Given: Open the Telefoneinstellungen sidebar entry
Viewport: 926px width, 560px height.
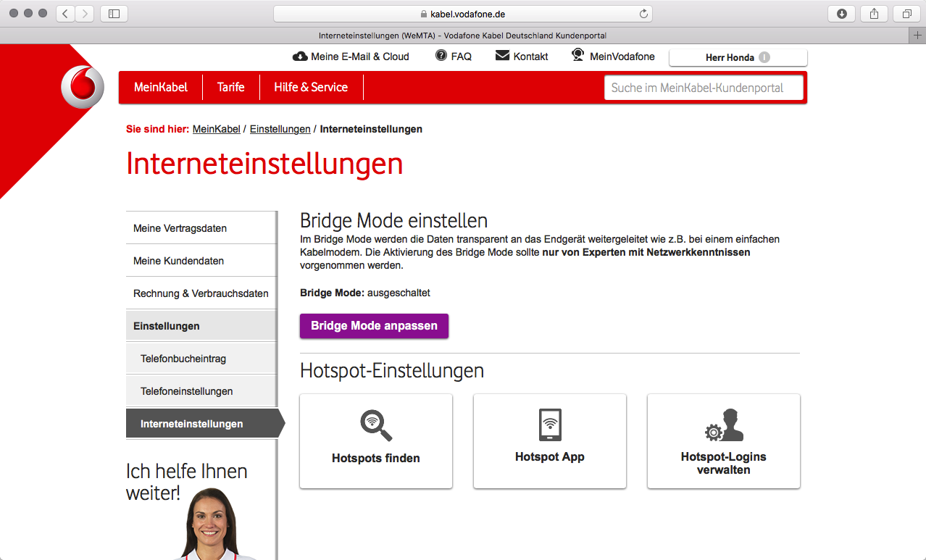Looking at the screenshot, I should coord(201,391).
